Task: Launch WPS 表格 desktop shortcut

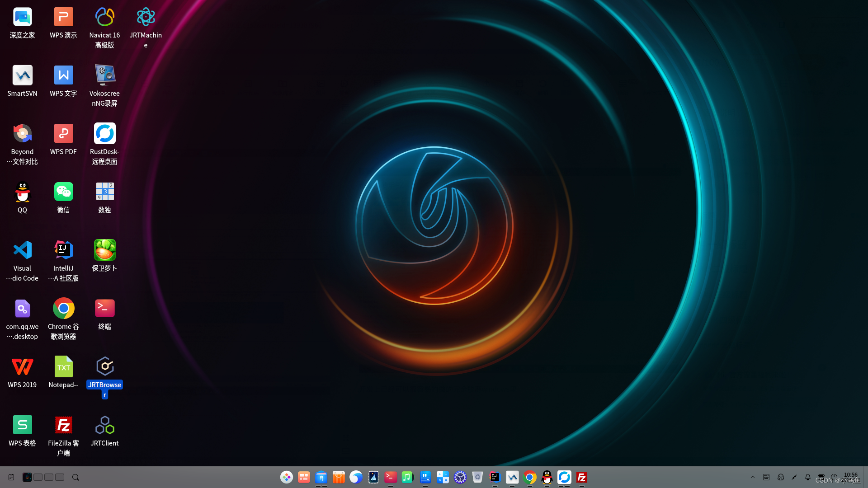Action: pos(22,431)
